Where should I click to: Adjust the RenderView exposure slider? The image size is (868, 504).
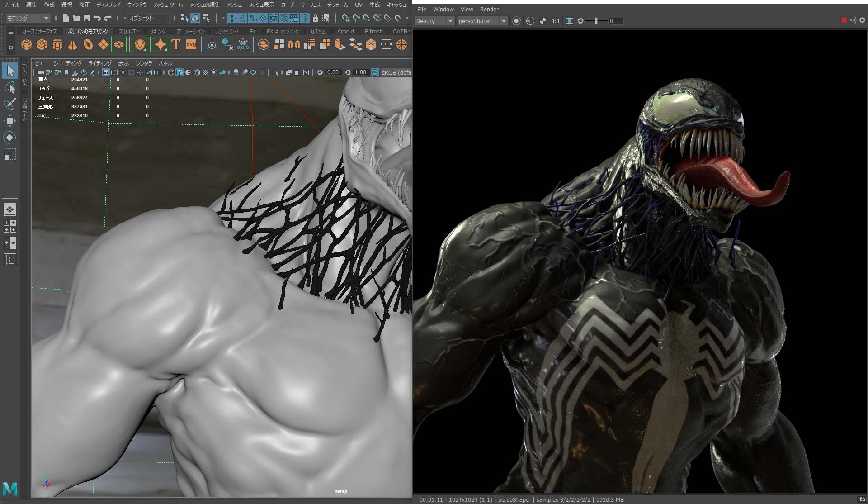tap(596, 21)
